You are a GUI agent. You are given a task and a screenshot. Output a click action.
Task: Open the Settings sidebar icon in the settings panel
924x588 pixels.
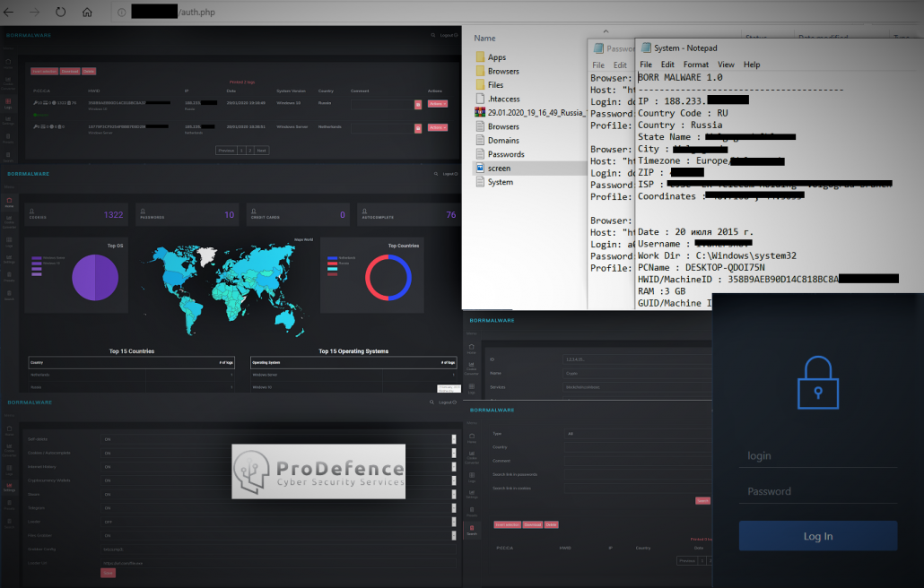point(9,487)
